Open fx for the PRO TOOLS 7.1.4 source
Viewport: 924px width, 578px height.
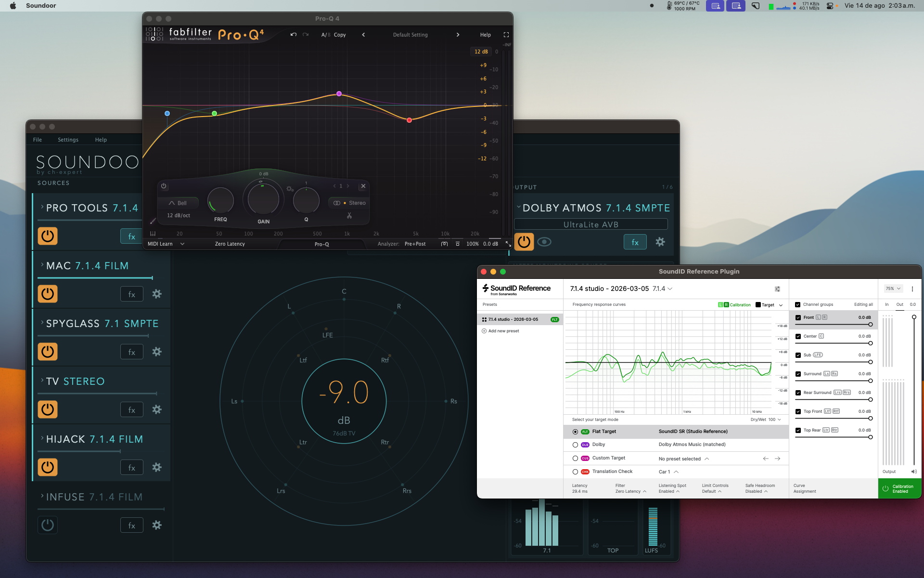(131, 236)
